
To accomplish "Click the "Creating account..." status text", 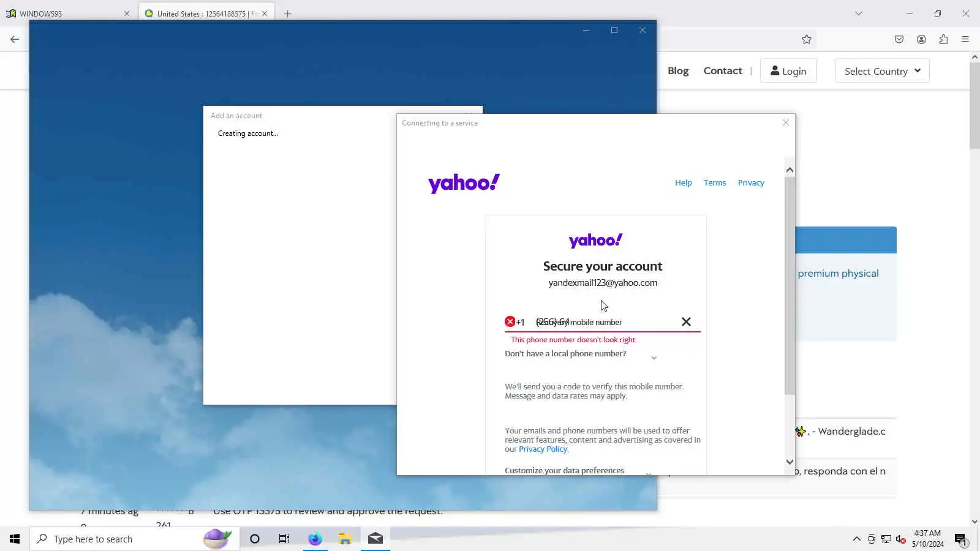I will coord(248,133).
